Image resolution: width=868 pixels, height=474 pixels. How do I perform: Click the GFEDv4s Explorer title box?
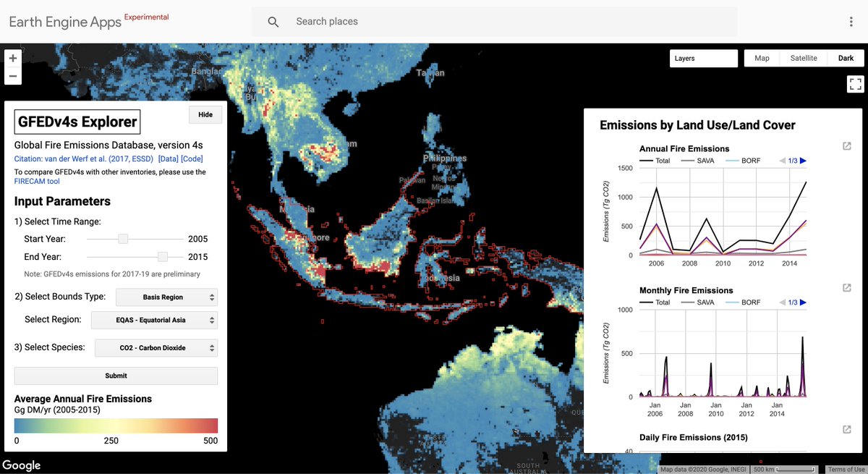click(77, 122)
